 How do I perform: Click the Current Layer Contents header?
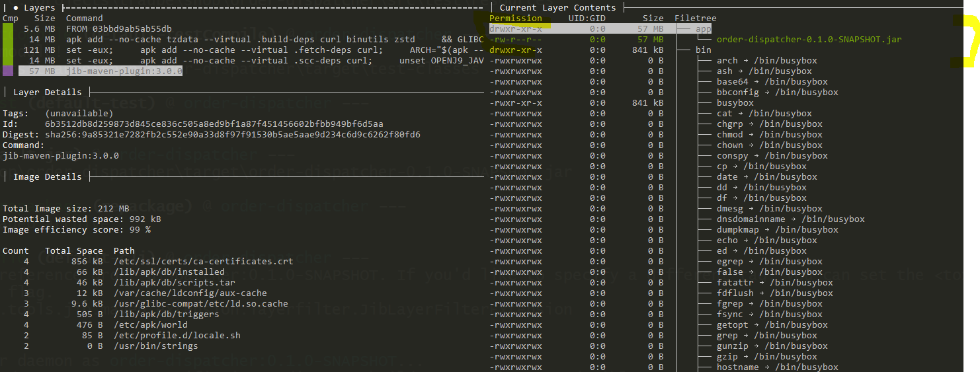(x=557, y=8)
